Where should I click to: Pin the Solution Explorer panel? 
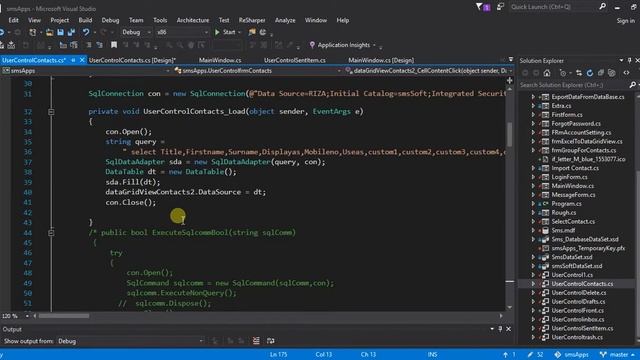coord(630,60)
